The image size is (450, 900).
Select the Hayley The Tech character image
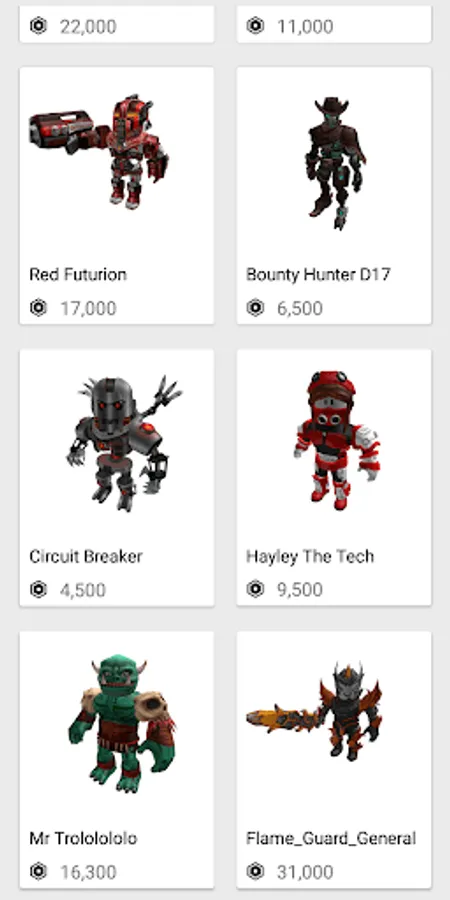point(337,440)
